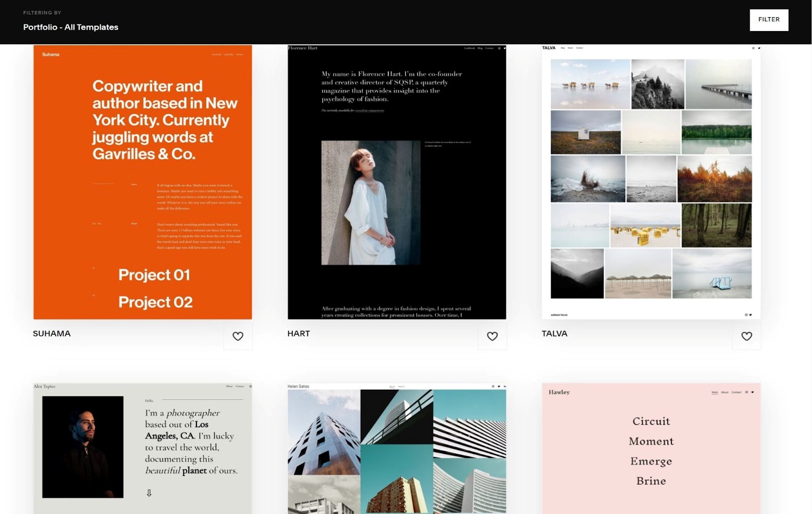Click Lookbook in Hart's navigation bar

click(x=469, y=48)
